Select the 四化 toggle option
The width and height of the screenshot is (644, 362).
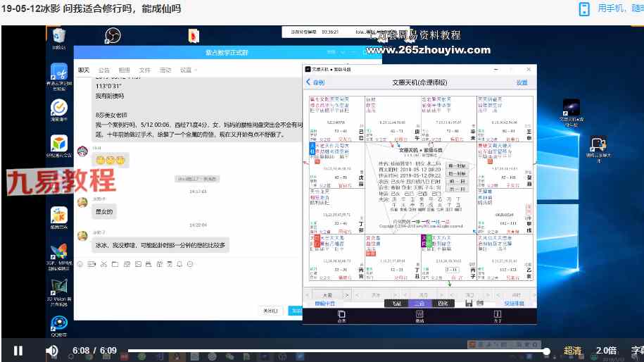441,304
